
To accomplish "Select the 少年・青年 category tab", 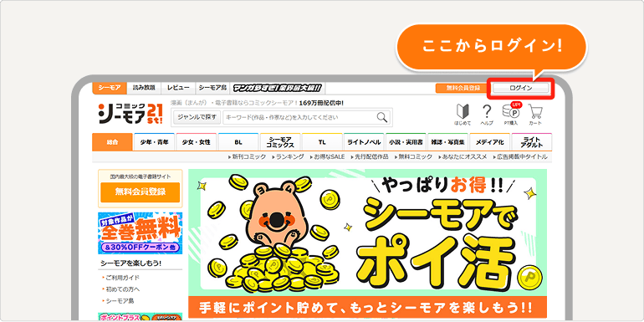I will click(x=155, y=142).
